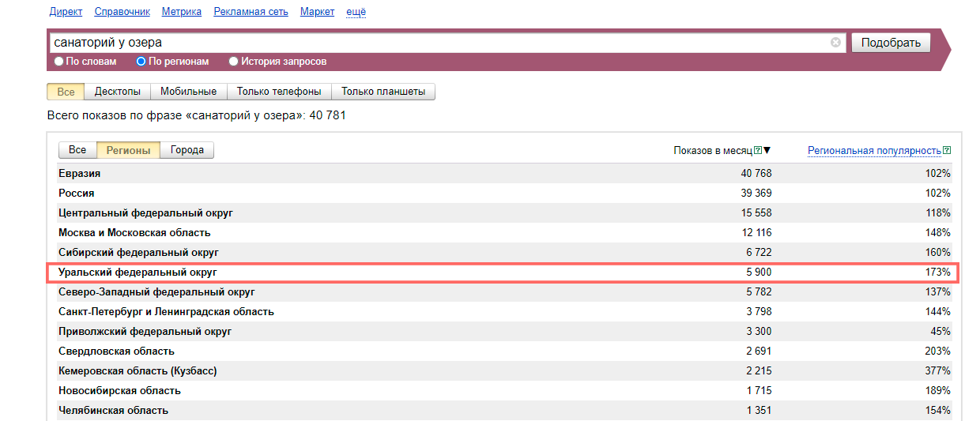Switch to the Только телефоны tab
Viewport: 980px width, 421px height.
coord(279,92)
